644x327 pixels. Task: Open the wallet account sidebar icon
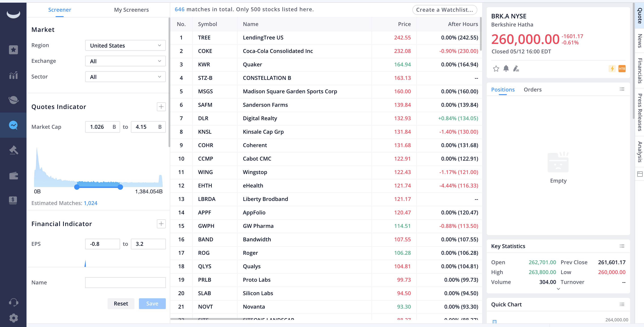click(x=13, y=176)
